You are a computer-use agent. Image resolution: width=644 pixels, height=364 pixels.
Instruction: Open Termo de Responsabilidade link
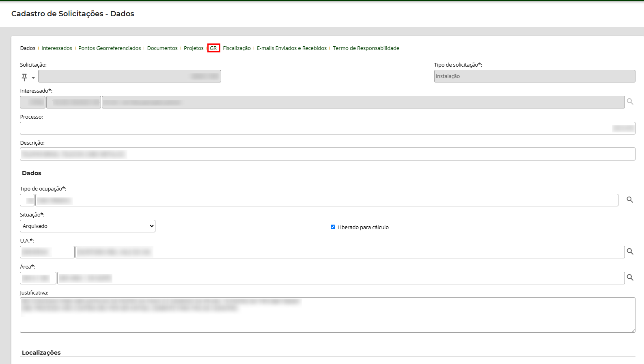pos(366,48)
